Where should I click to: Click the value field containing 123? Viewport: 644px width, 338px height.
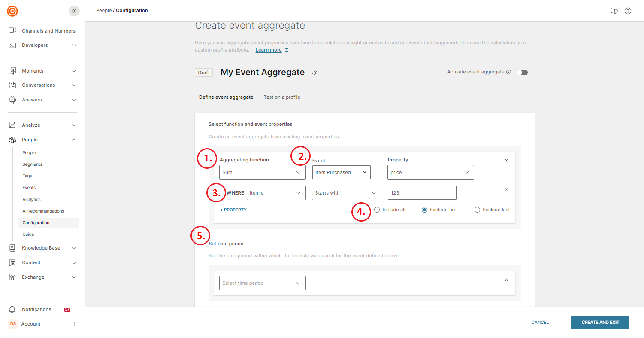421,193
